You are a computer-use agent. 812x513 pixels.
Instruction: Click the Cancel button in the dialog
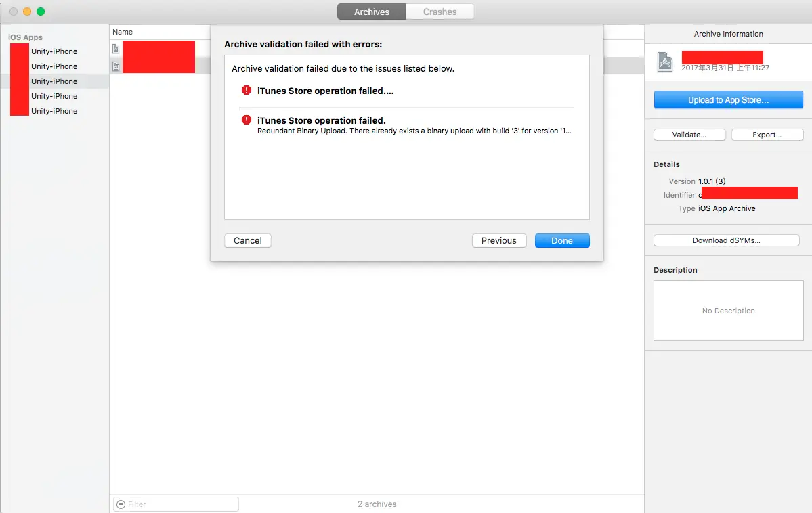(x=248, y=240)
